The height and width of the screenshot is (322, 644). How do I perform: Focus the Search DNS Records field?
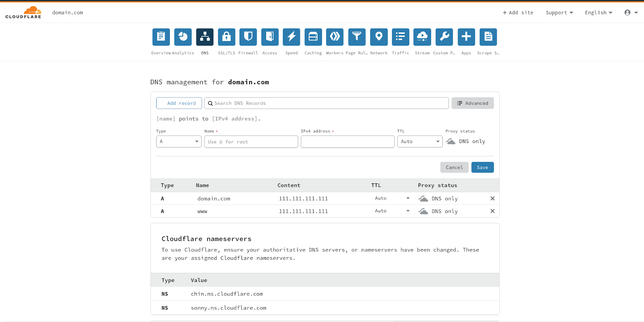tap(326, 103)
